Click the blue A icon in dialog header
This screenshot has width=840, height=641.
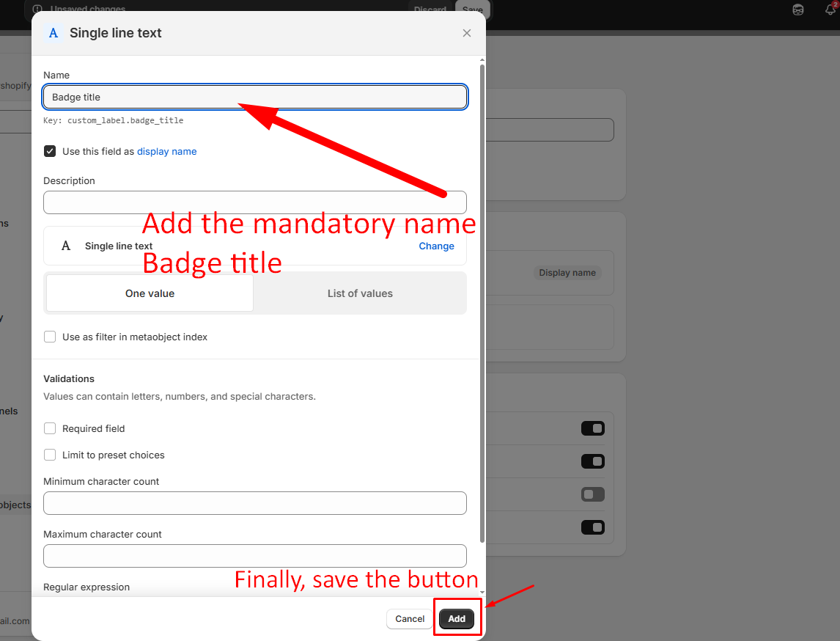click(53, 33)
